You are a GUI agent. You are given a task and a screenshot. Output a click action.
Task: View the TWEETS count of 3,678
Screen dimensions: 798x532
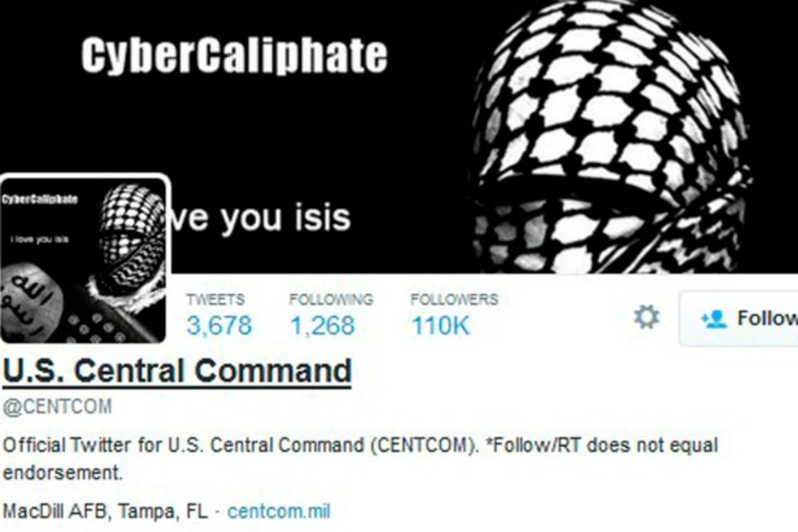pos(219,315)
